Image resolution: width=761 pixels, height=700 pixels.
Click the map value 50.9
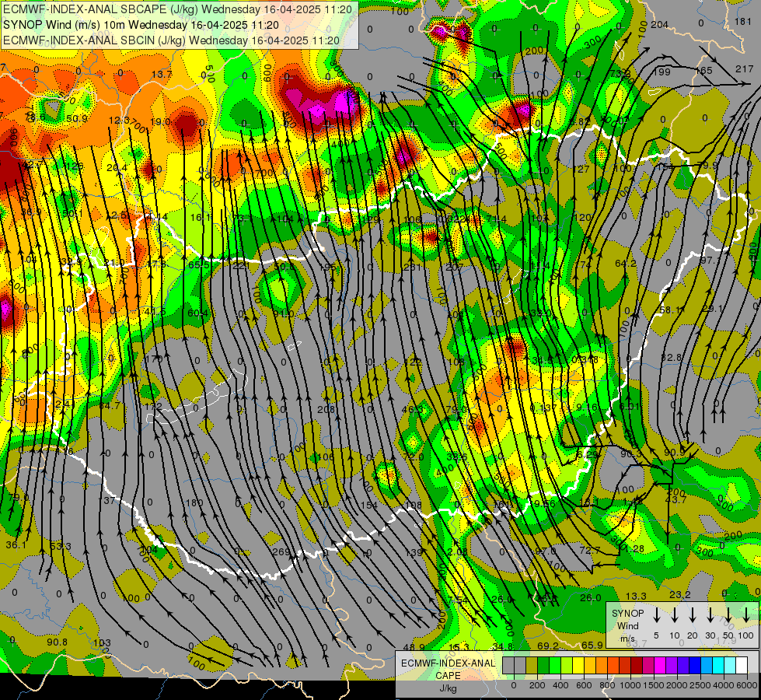tap(77, 118)
